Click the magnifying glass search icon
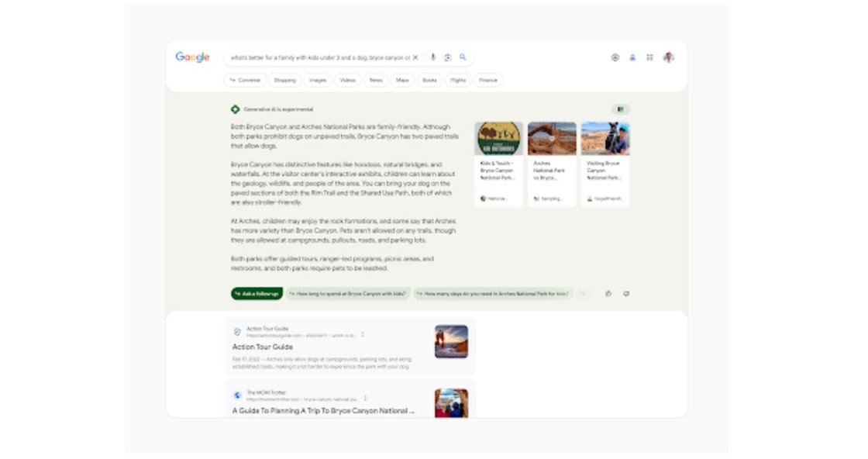This screenshot has width=868, height=459. tap(463, 57)
